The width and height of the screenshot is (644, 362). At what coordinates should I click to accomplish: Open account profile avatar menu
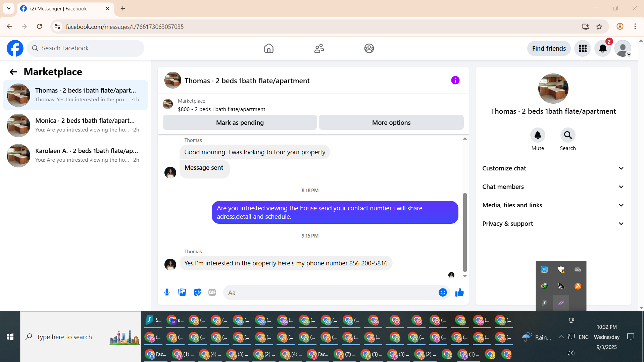coord(623,48)
